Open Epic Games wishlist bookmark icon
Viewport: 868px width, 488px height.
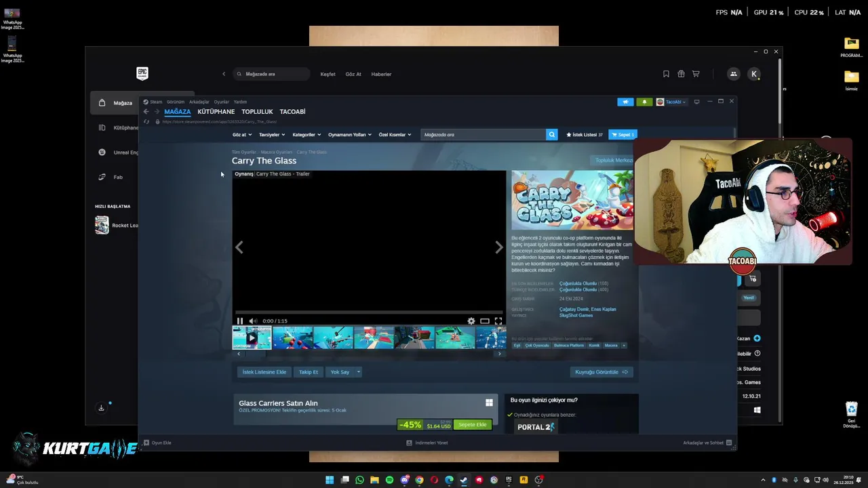coord(666,74)
